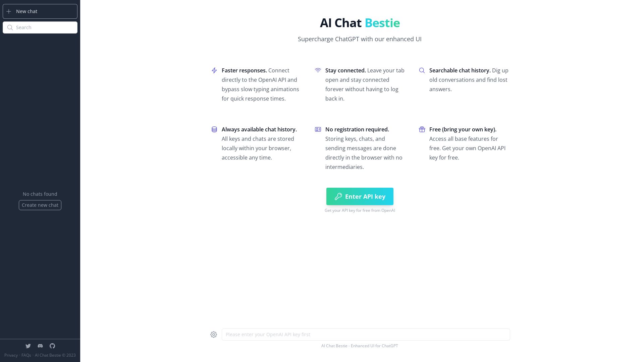Open the Privacy link
Screen dimensions: 644x362
coord(11,355)
